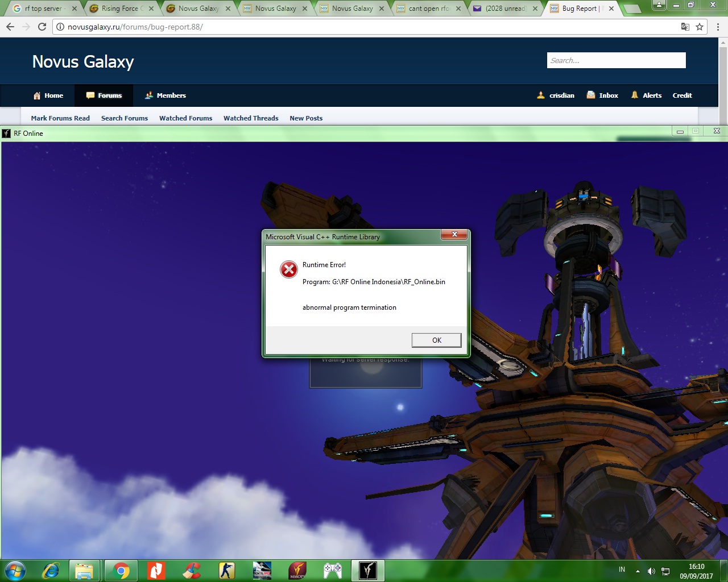The width and height of the screenshot is (728, 582).
Task: Show hidden system tray icons
Action: click(x=638, y=571)
